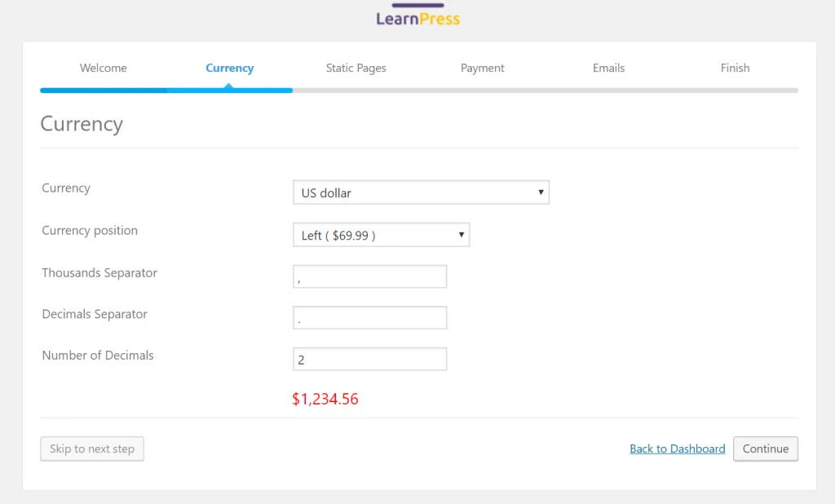Select the Currency step tab
Viewport: 835px width, 504px height.
pyautogui.click(x=229, y=68)
